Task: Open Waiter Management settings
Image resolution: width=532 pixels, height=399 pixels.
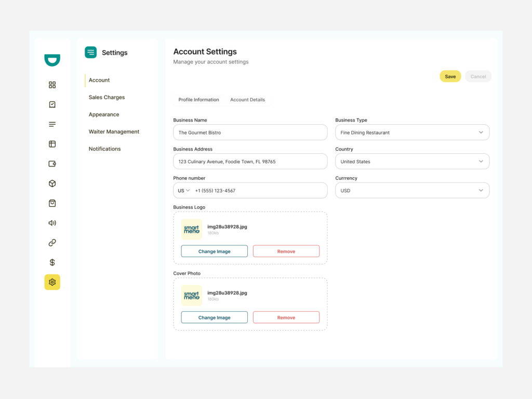Action: [114, 131]
